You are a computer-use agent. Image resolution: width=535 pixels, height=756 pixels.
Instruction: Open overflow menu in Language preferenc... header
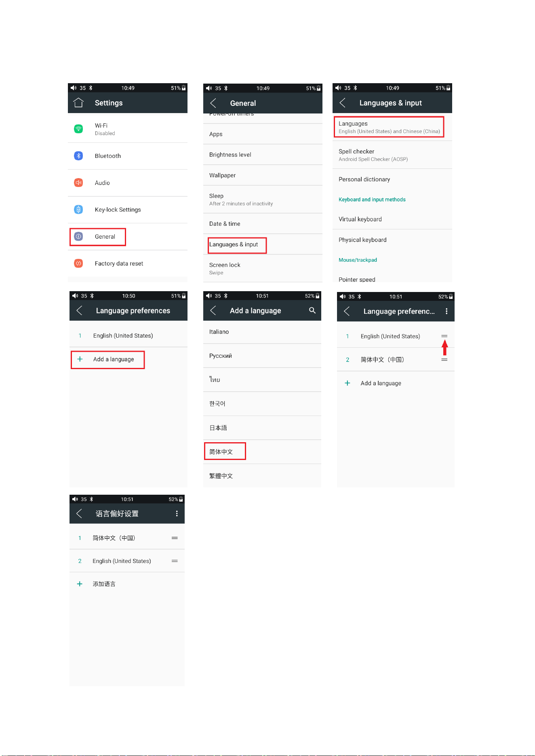pos(447,311)
